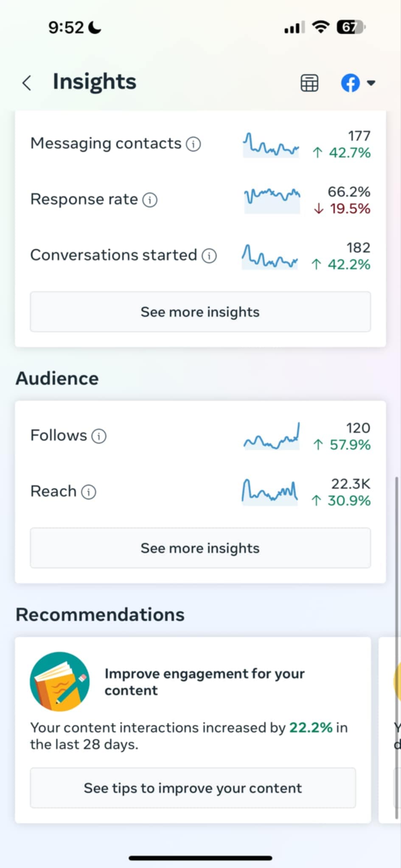Open the calendar date range icon

click(309, 83)
